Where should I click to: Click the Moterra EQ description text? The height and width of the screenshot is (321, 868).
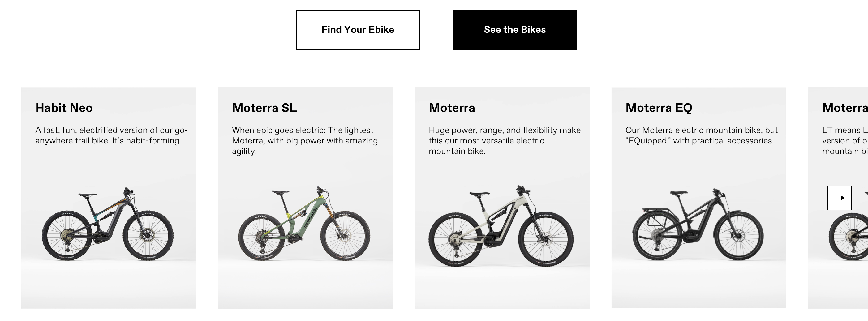[x=701, y=135]
